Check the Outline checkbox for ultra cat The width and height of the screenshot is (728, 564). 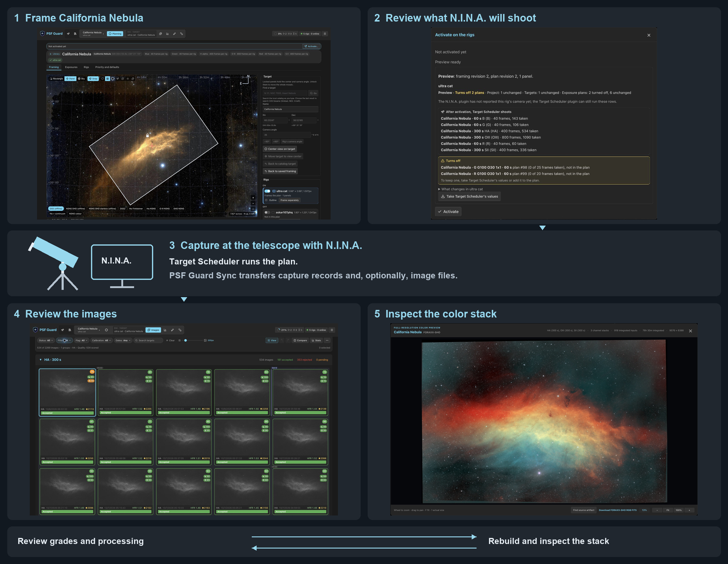(x=266, y=200)
